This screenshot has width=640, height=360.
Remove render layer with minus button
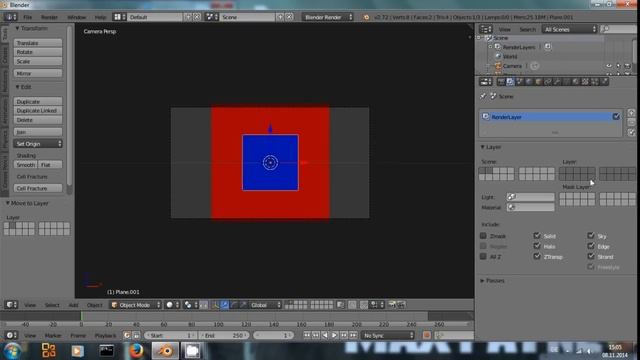631,122
